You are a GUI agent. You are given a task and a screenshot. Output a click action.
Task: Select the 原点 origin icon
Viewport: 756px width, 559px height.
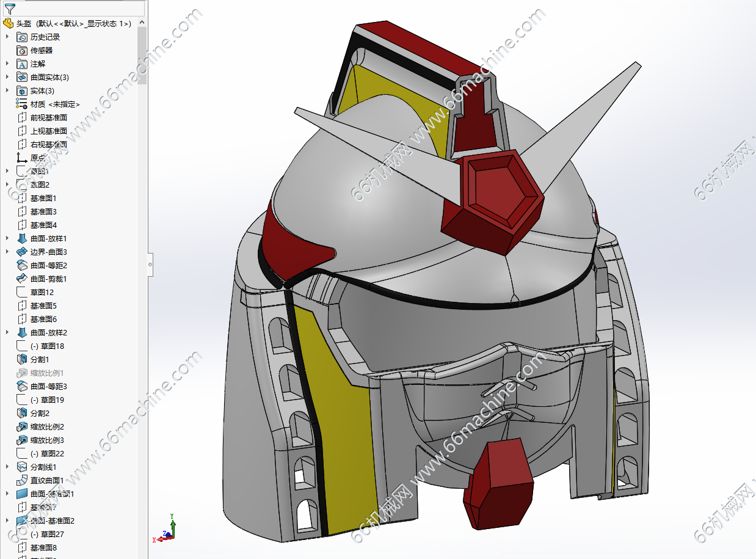tap(22, 158)
